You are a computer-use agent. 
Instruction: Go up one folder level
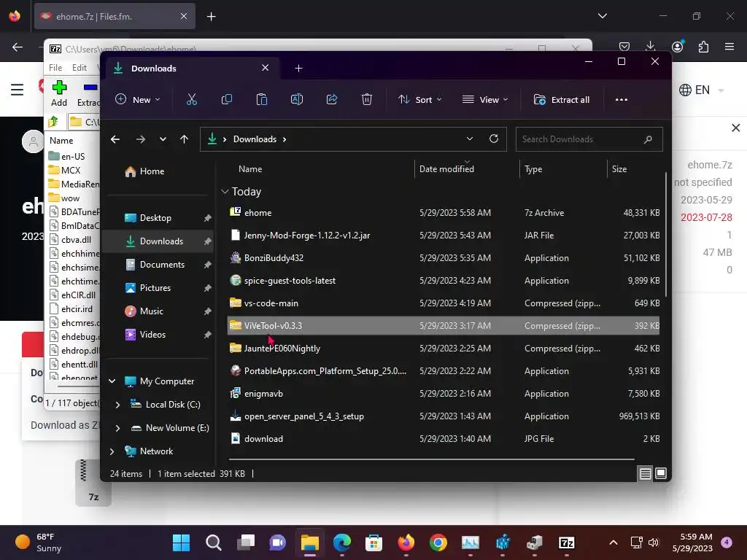(185, 139)
